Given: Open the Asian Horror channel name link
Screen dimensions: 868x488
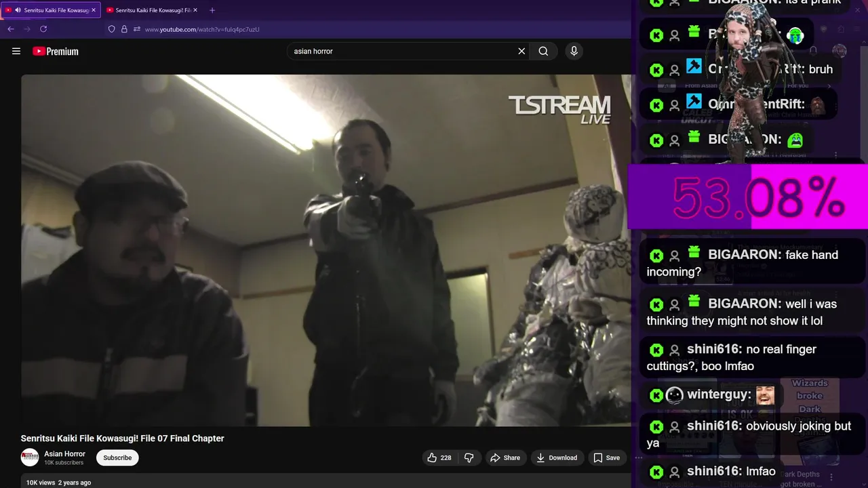Looking at the screenshot, I should click(65, 453).
